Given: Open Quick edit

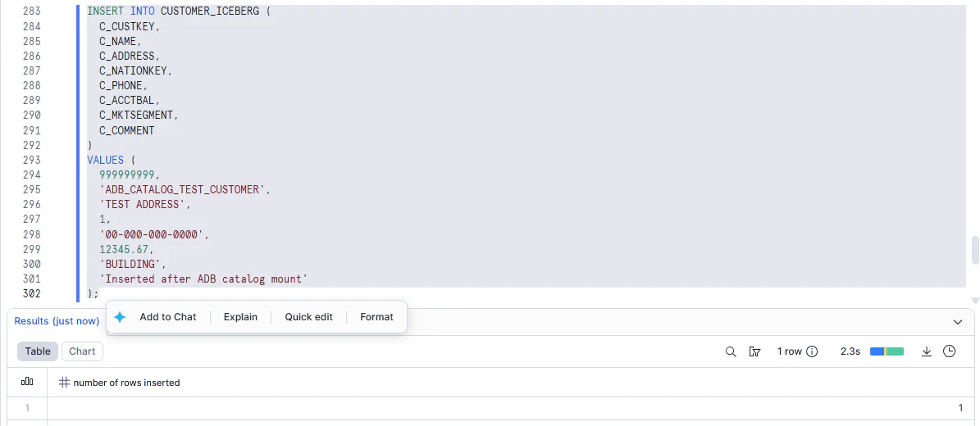Looking at the screenshot, I should pyautogui.click(x=308, y=317).
